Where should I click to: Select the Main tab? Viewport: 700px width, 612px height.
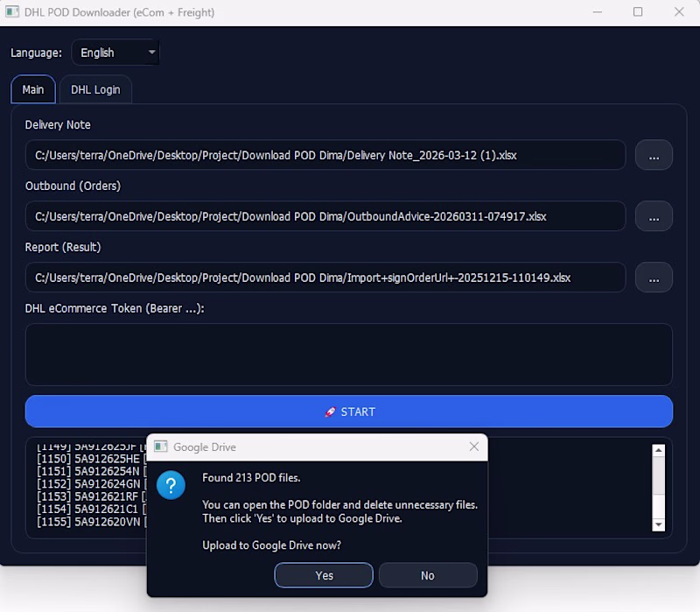33,90
